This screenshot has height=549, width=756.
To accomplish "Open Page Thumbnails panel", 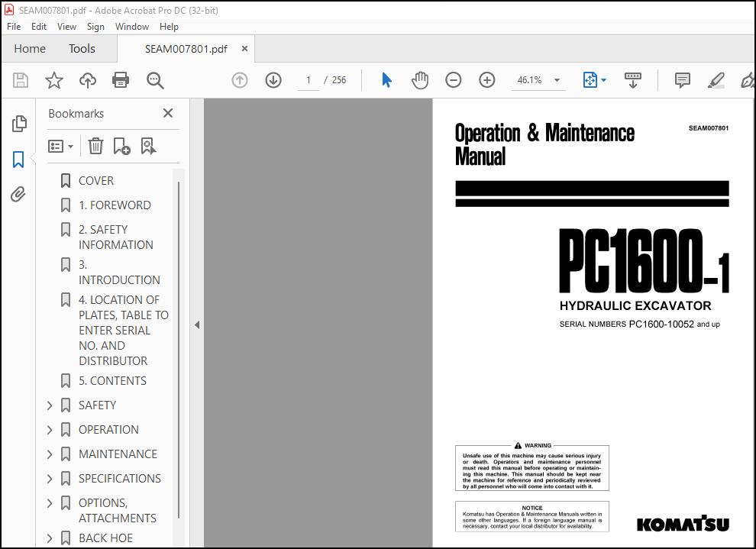I will [19, 124].
